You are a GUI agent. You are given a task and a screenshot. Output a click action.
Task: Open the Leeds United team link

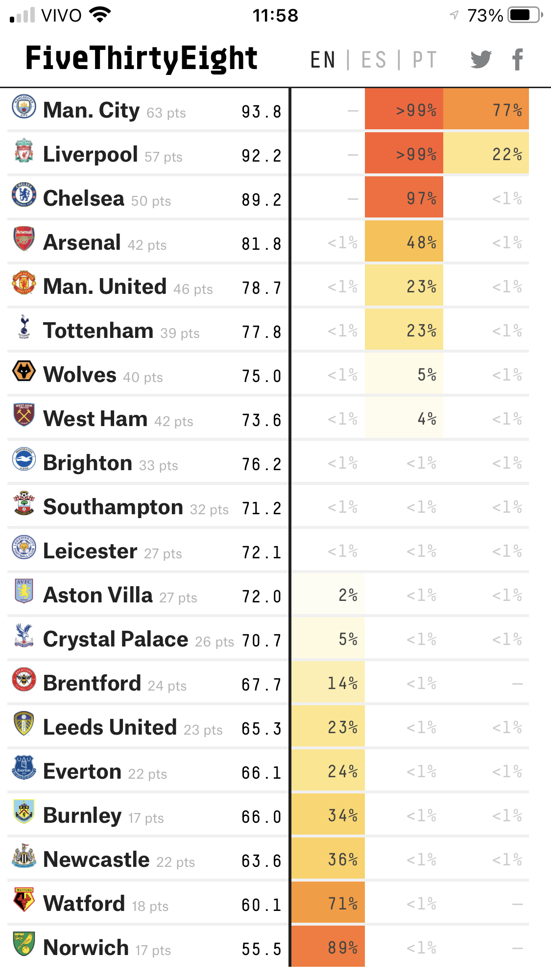(110, 727)
